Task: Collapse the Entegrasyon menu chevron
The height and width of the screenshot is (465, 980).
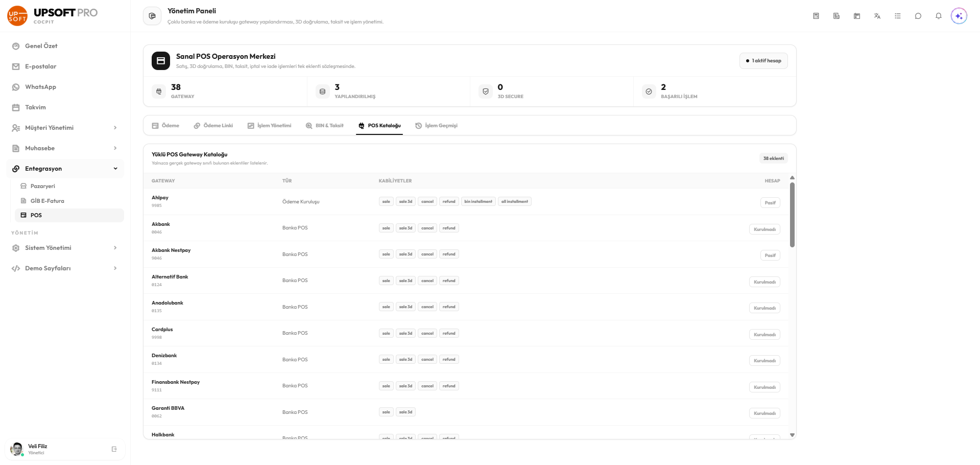Action: point(115,169)
